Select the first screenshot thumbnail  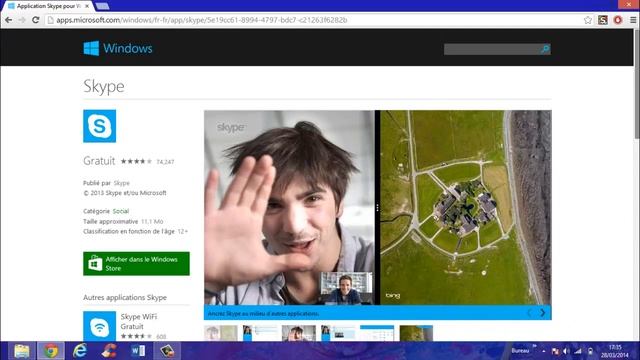(220, 333)
